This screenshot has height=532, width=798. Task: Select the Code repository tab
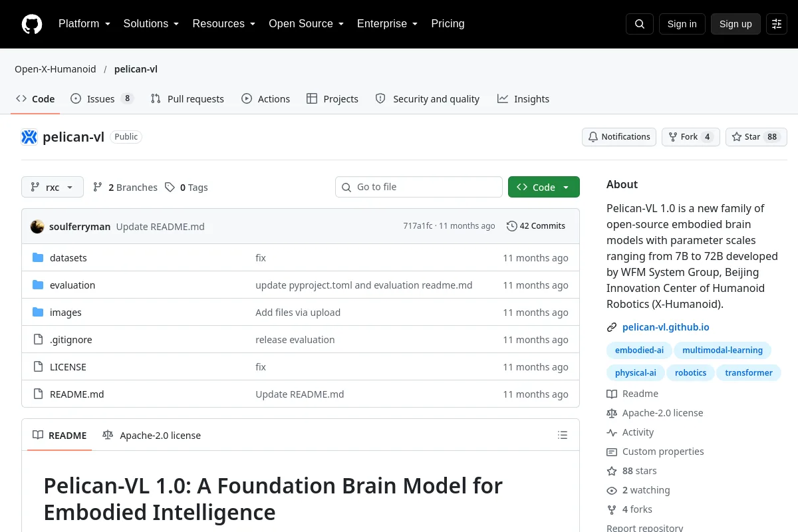click(x=35, y=99)
